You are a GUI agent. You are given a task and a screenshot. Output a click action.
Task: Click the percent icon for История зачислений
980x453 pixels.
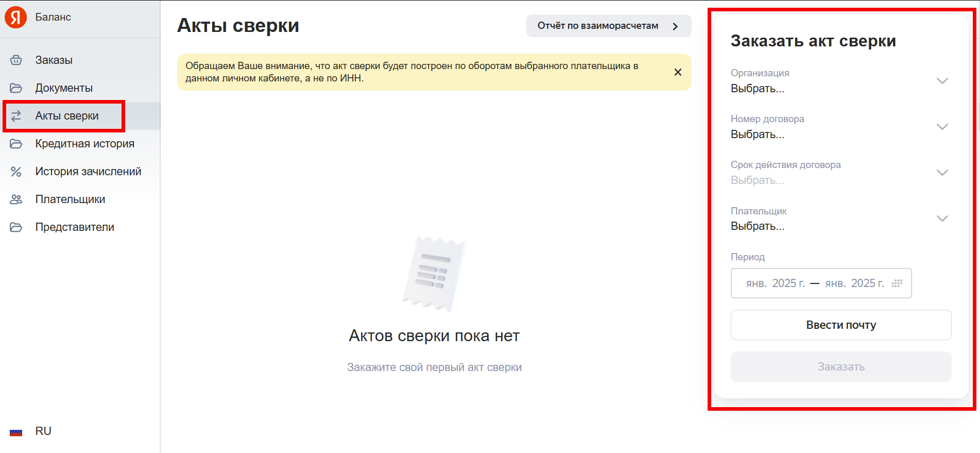tap(16, 172)
